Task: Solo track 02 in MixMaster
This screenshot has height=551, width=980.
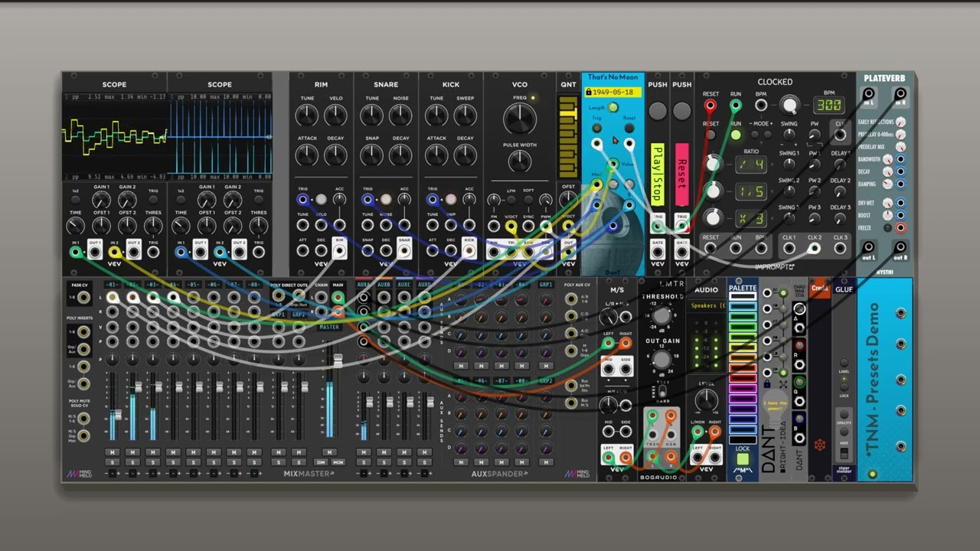Action: [x=132, y=461]
